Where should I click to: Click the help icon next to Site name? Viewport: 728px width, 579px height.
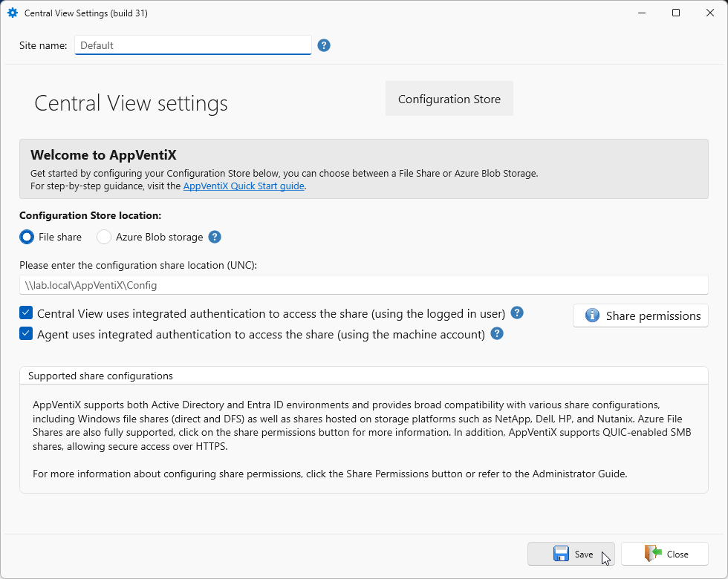coord(324,45)
